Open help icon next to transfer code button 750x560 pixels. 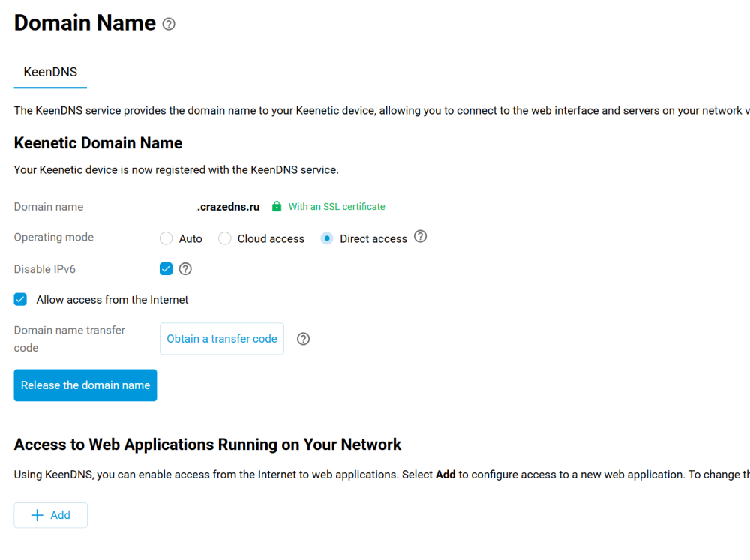click(303, 339)
